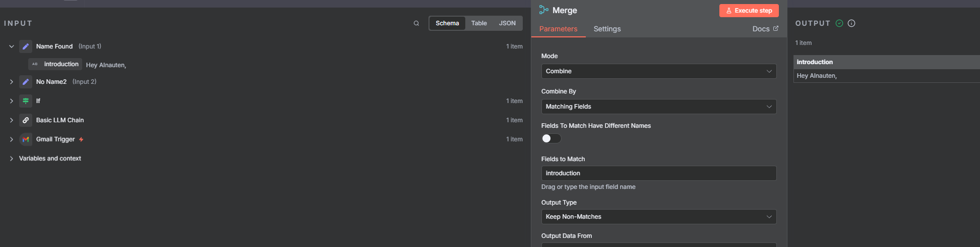
Task: Open the Mode dropdown set to Combine
Action: [658, 71]
